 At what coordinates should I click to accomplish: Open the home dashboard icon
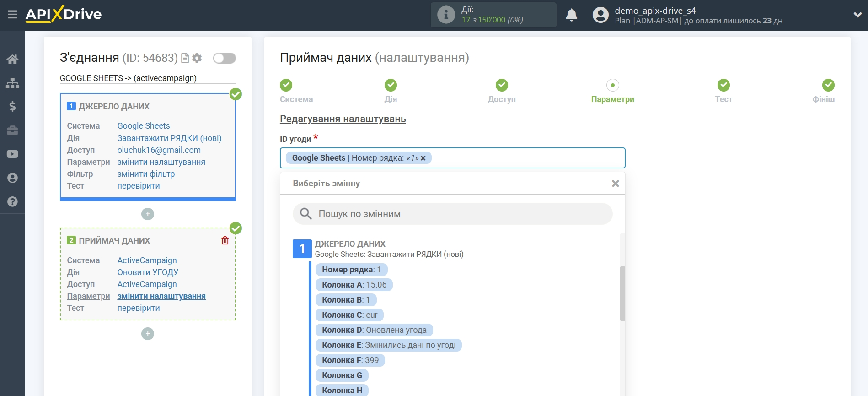[12, 59]
